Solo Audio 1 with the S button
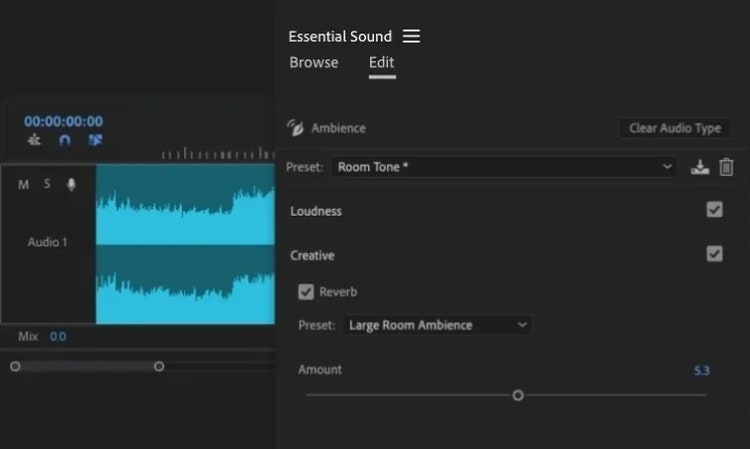 click(47, 185)
